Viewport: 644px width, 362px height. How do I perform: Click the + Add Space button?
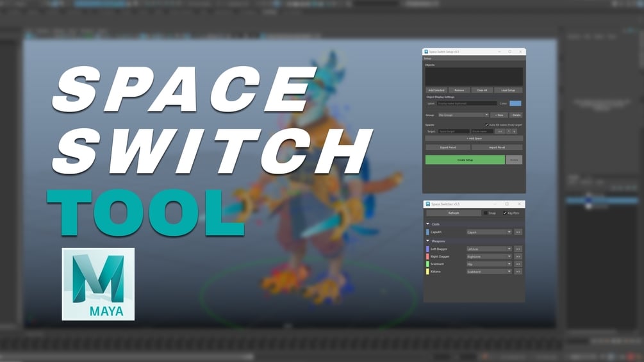click(x=474, y=139)
